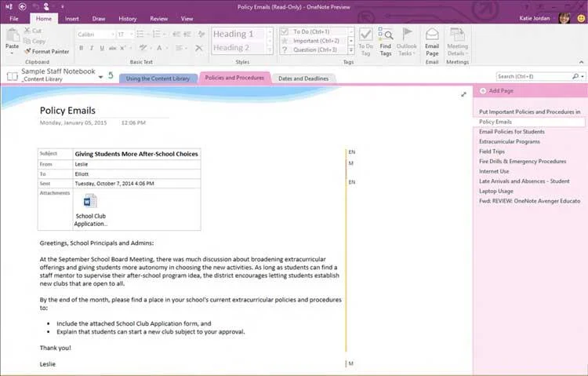Toggle Touch/Mouse mode in quick access toolbar
This screenshot has height=376, width=588.
(46, 6)
